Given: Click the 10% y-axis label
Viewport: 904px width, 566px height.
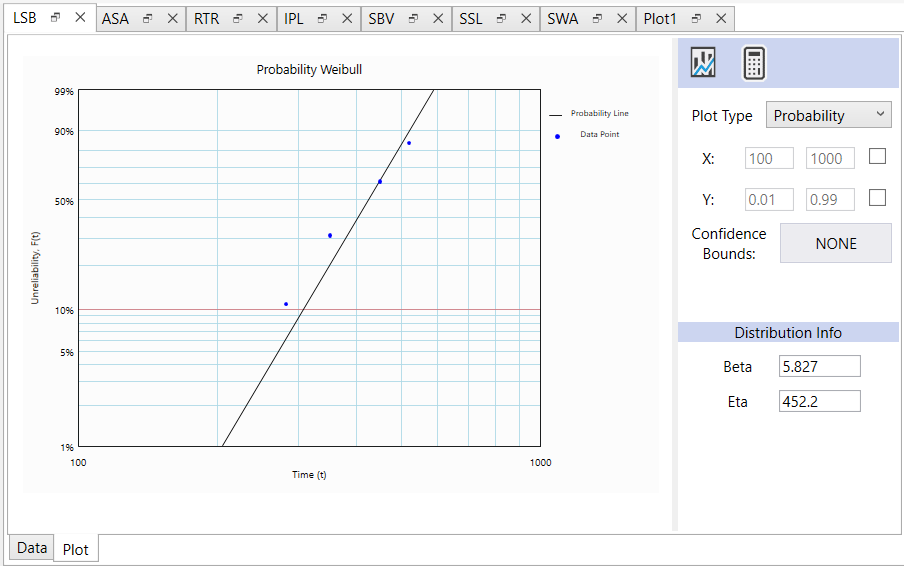Looking at the screenshot, I should pos(65,311).
